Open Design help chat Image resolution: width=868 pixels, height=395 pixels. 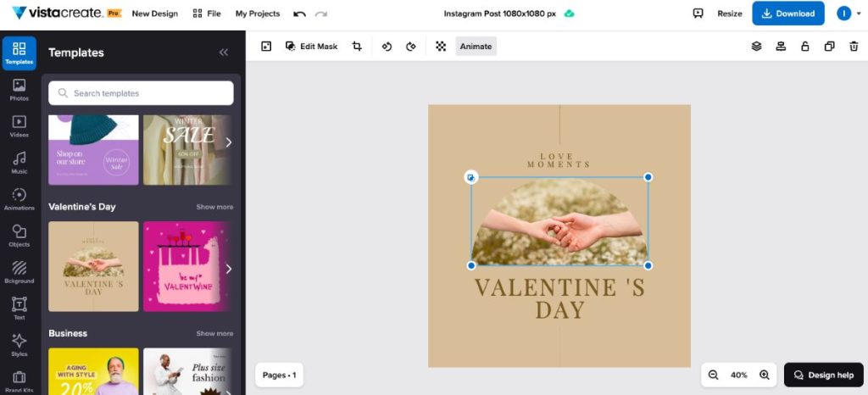tap(824, 376)
